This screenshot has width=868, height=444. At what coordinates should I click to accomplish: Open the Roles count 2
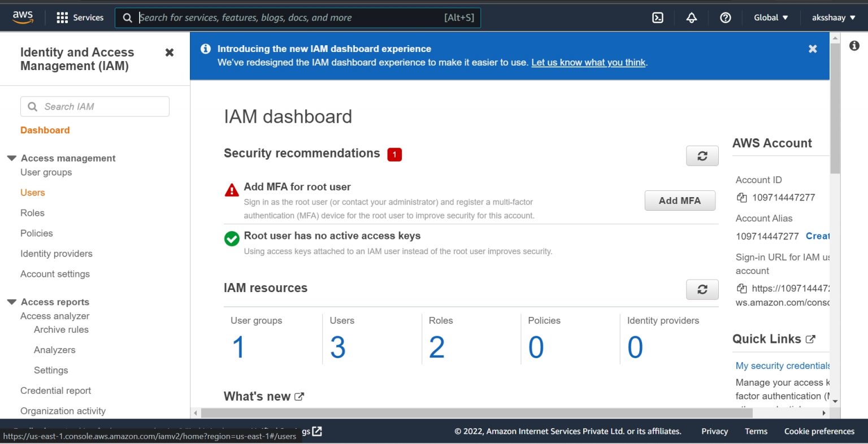point(437,347)
